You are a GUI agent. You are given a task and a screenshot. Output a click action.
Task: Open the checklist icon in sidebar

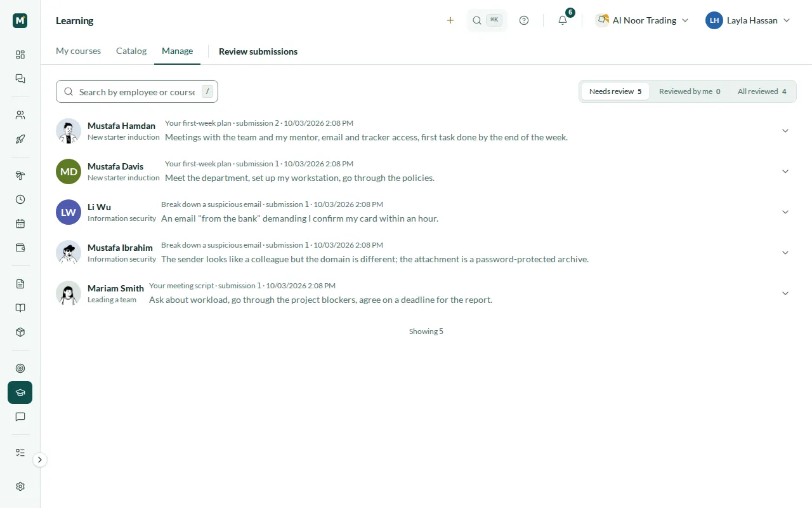[x=20, y=453]
